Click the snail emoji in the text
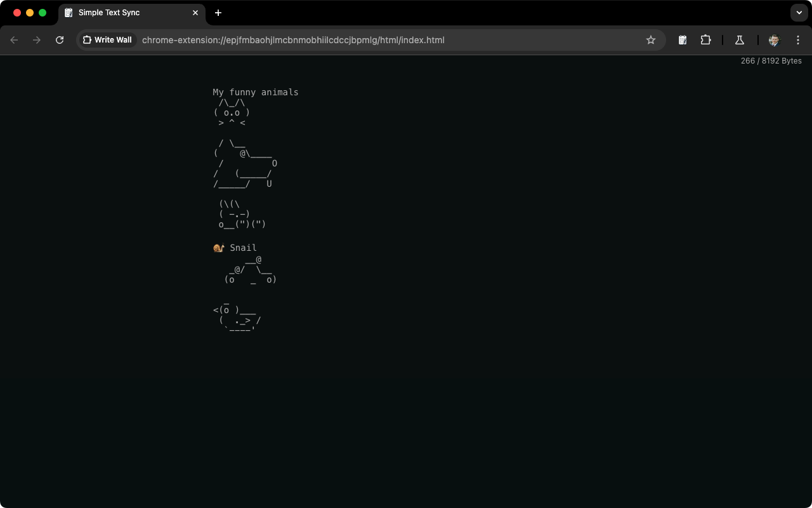The image size is (812, 508). click(218, 247)
